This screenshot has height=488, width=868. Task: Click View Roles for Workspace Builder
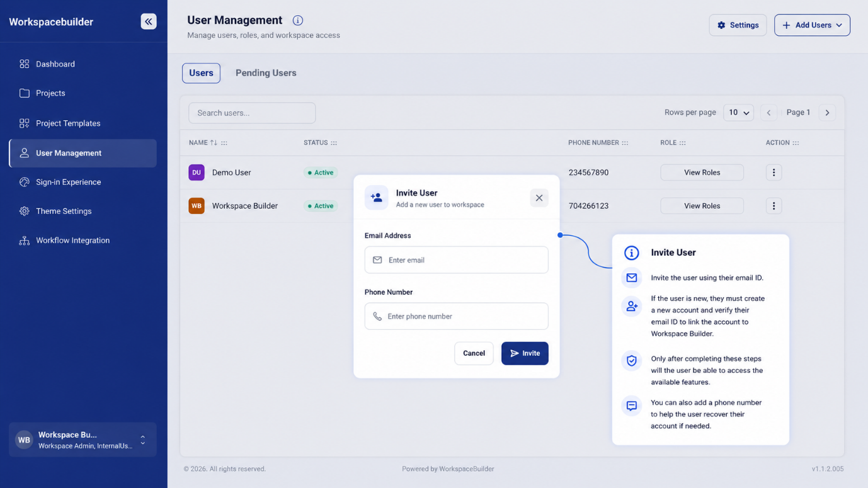click(x=702, y=206)
